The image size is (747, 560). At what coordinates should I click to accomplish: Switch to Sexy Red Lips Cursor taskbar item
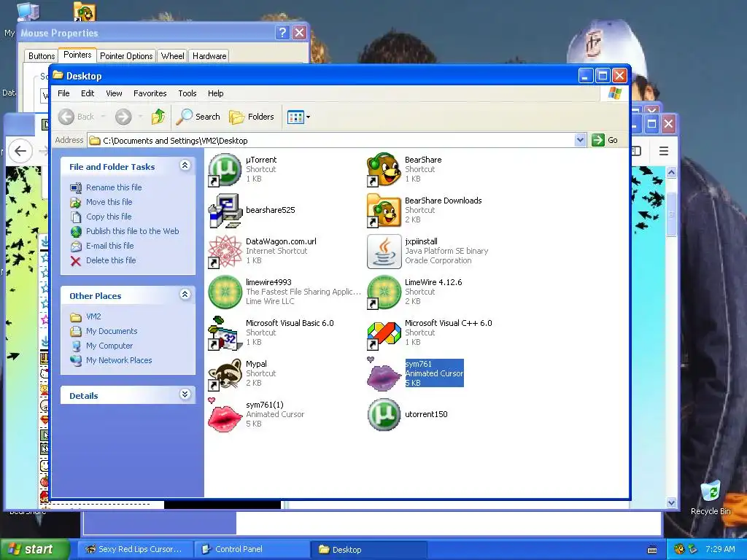134,549
